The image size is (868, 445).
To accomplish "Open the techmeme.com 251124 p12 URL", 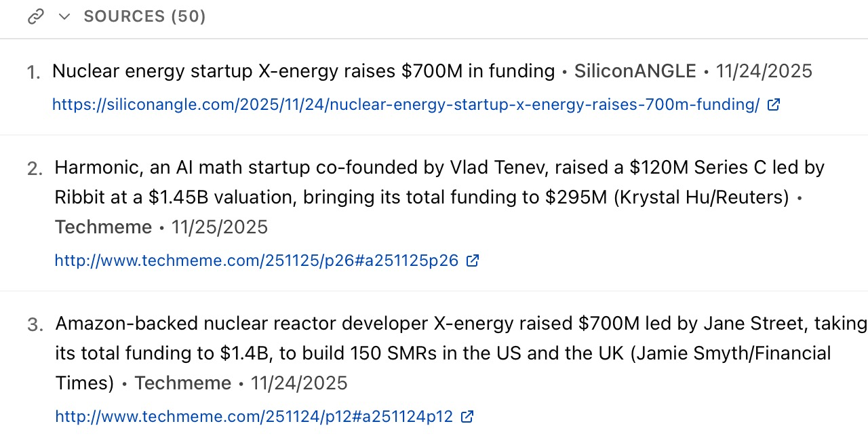I will [x=254, y=417].
